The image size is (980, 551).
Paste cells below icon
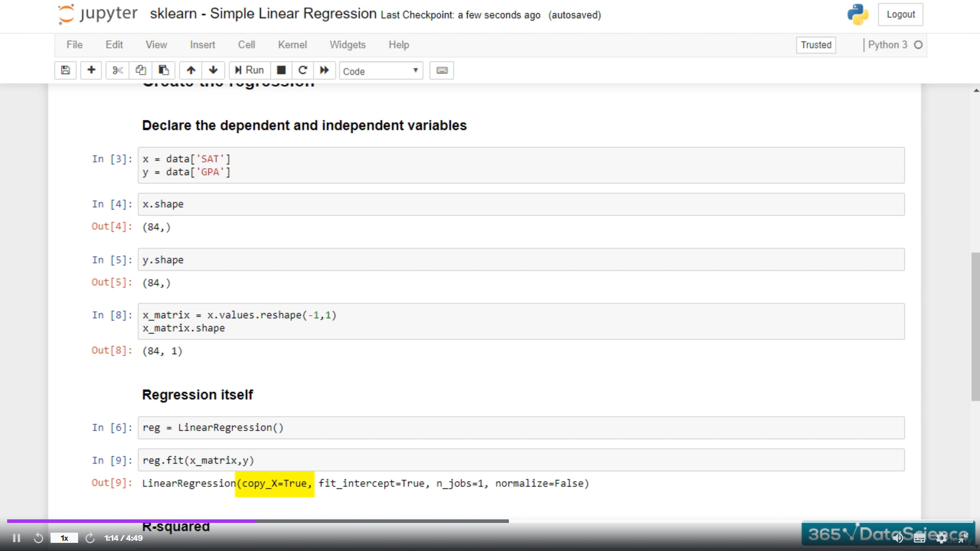click(x=163, y=70)
